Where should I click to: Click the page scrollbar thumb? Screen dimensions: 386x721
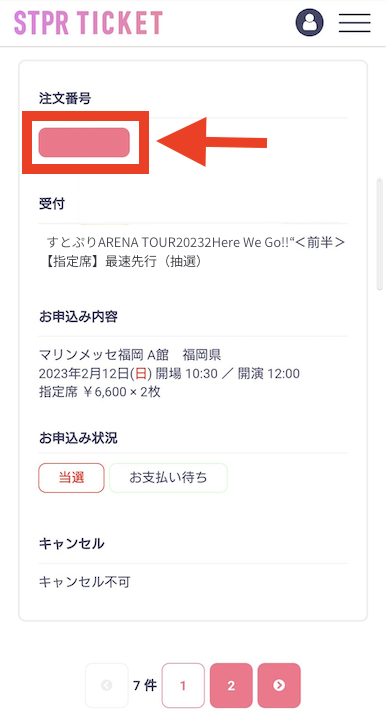(x=380, y=234)
